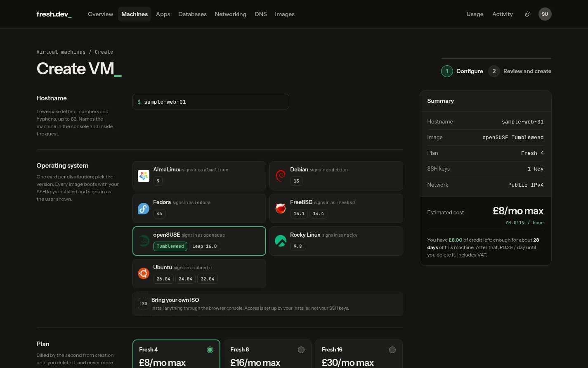Choose openSUSE Leap 16.0 version
The image size is (588, 368).
205,246
